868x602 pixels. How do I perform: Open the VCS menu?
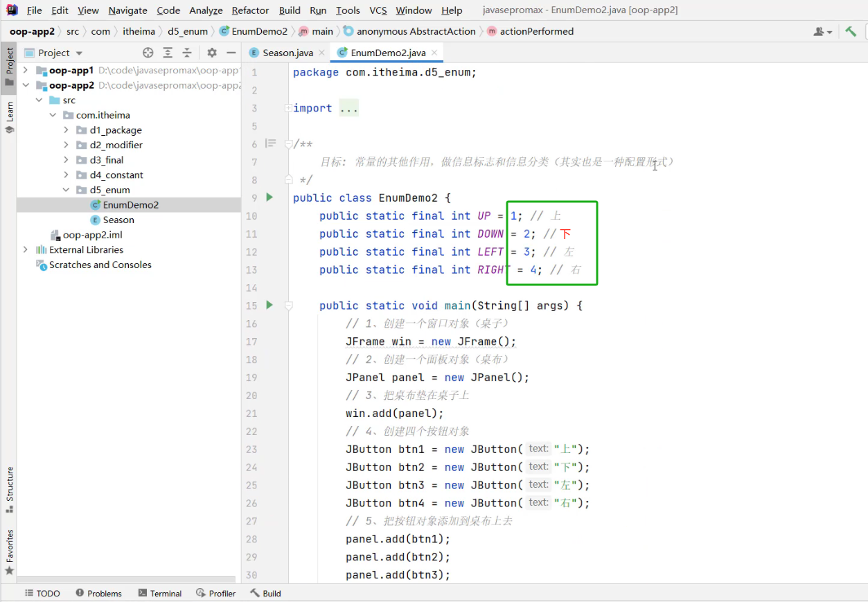tap(378, 10)
